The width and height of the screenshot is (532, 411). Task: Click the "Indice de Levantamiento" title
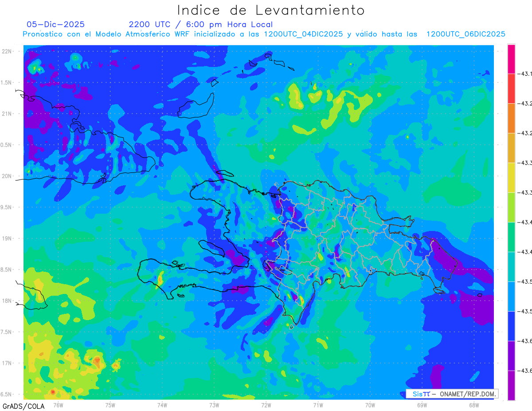[x=271, y=10]
